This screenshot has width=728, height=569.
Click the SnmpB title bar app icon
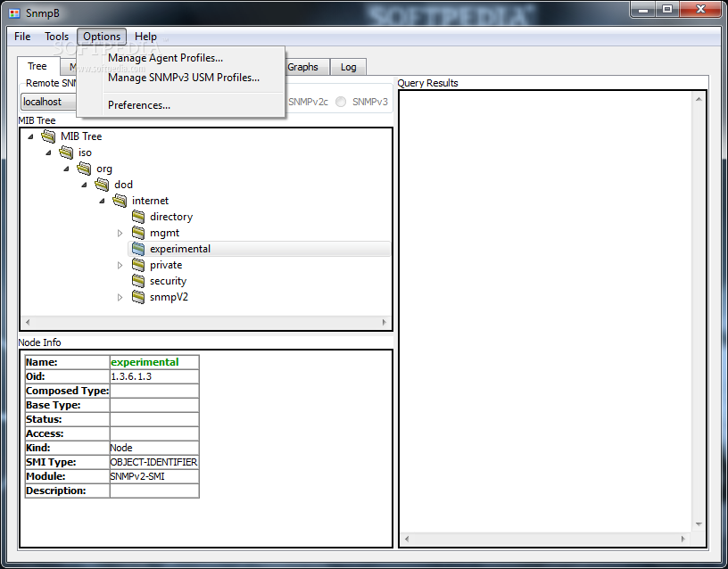click(15, 13)
